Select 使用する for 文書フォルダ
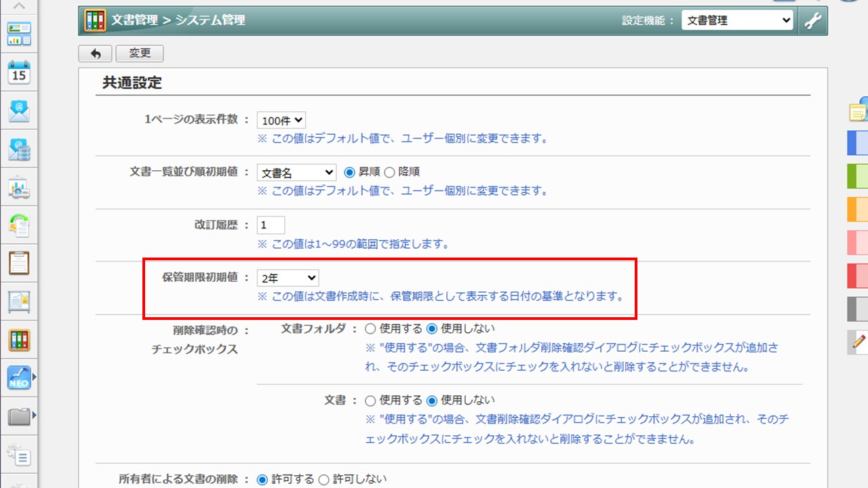This screenshot has height=488, width=868. [370, 329]
